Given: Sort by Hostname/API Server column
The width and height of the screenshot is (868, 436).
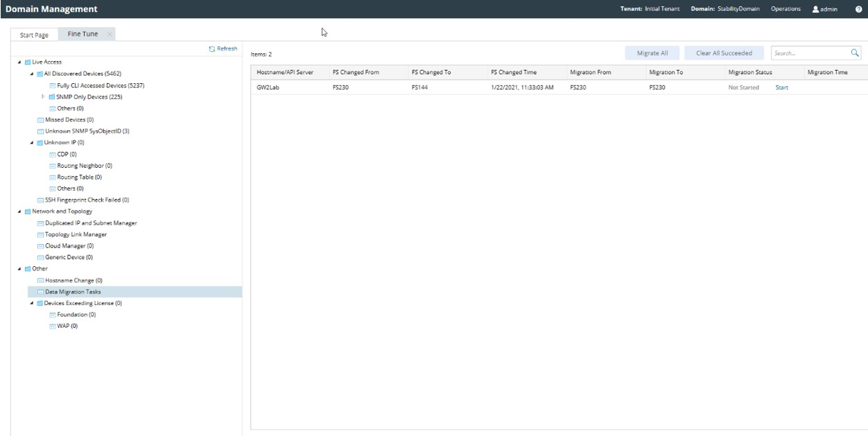Looking at the screenshot, I should [x=289, y=72].
